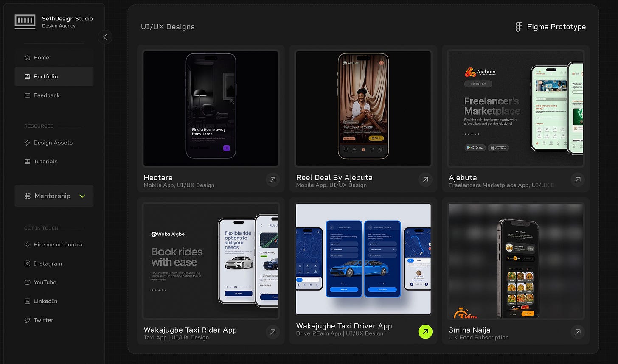
Task: Click the Figma logo icon
Action: click(519, 27)
